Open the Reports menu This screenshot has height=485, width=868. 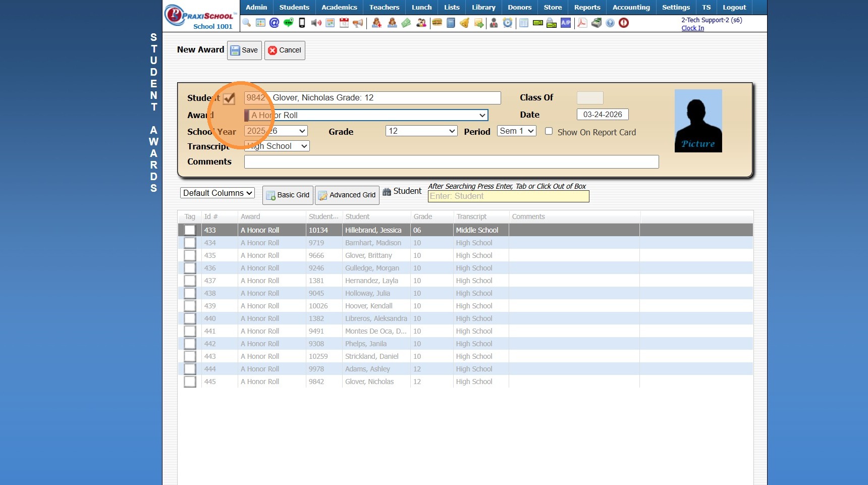coord(587,7)
